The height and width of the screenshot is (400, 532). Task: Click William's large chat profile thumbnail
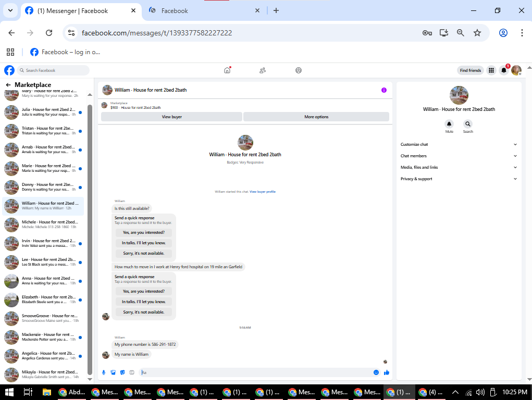click(x=245, y=143)
